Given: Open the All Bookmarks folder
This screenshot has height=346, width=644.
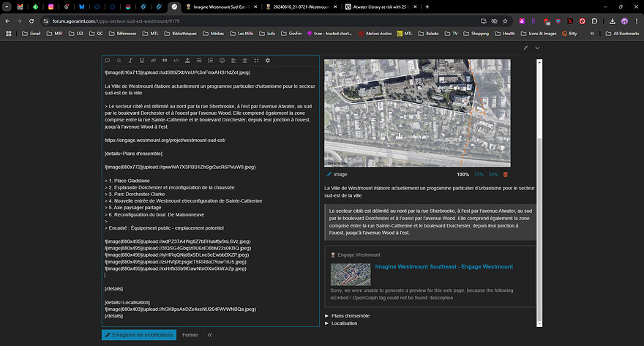Looking at the screenshot, I should point(622,34).
